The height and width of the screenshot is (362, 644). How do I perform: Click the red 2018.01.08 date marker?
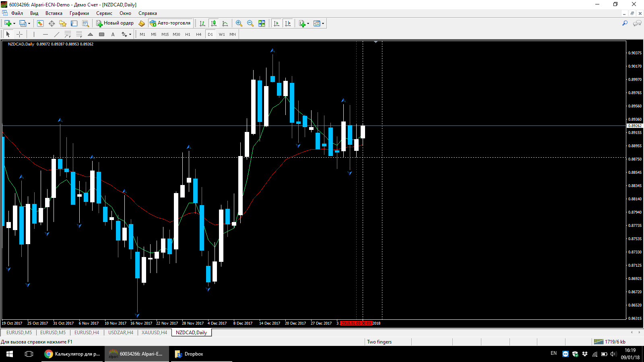tap(356, 323)
